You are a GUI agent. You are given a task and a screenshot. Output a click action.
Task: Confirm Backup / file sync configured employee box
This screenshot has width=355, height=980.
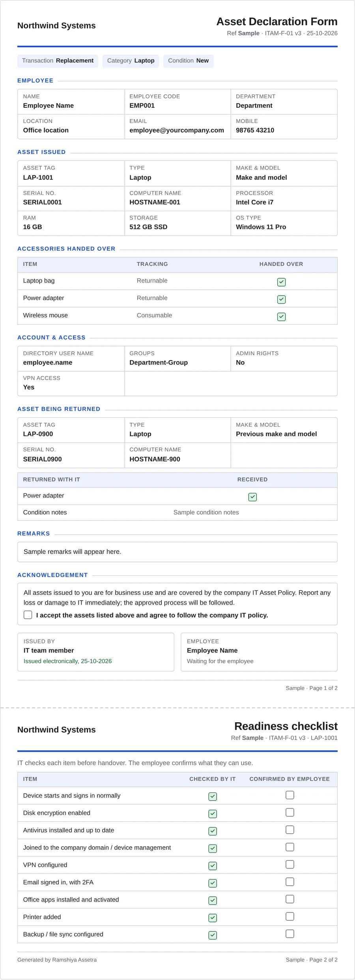tap(290, 934)
